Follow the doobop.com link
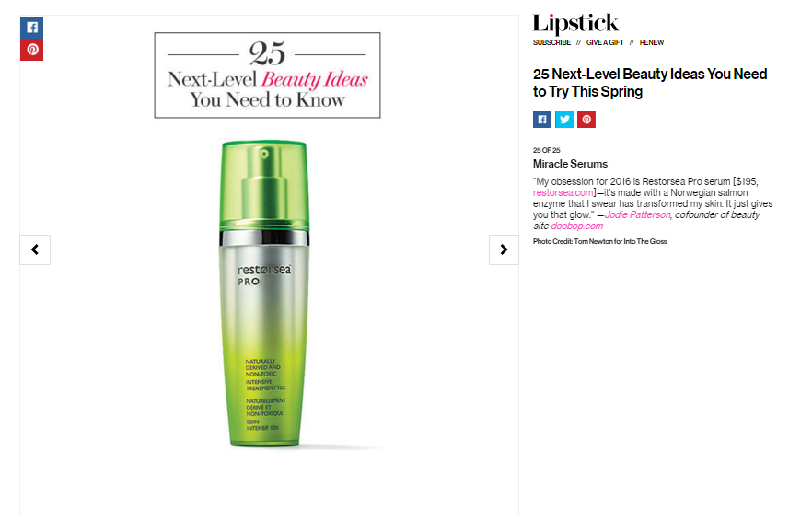789x532 pixels. point(576,226)
